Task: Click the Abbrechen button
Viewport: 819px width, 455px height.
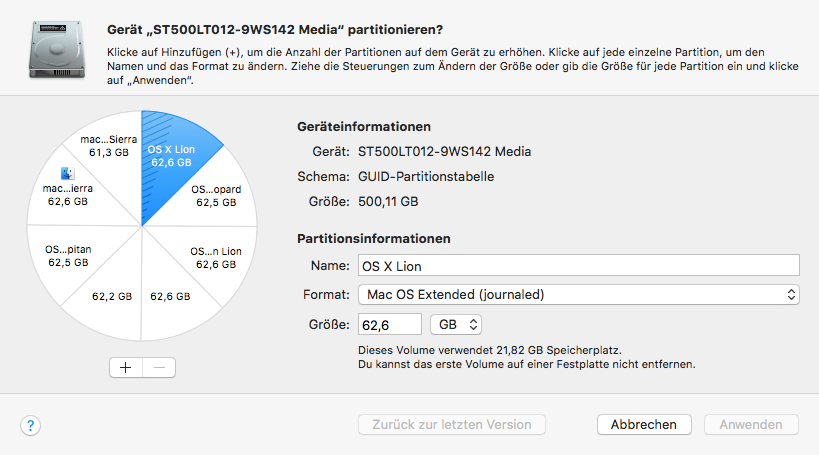Action: 644,424
